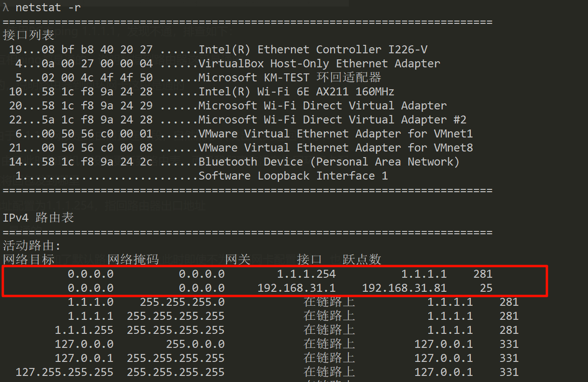
Task: Click the VMware adapter name for VMnet8
Action: 336,148
